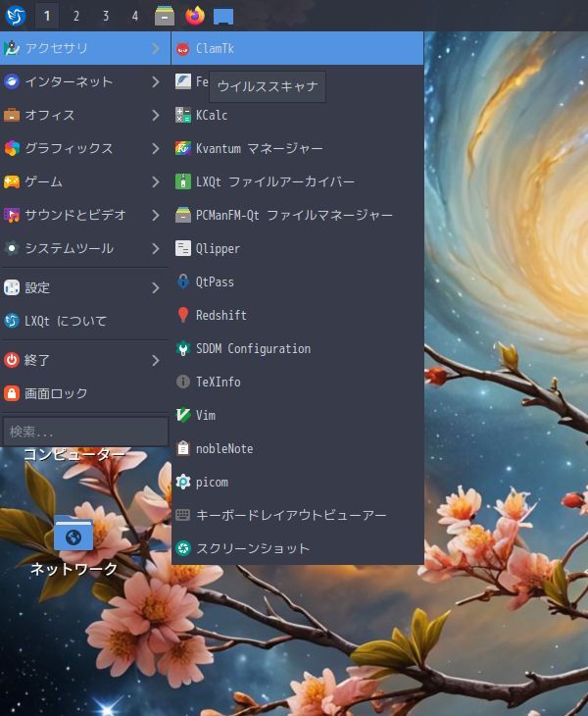Click the LXQt ファイルアーカイバー green zip icon
The width and height of the screenshot is (588, 716).
pyautogui.click(x=183, y=181)
